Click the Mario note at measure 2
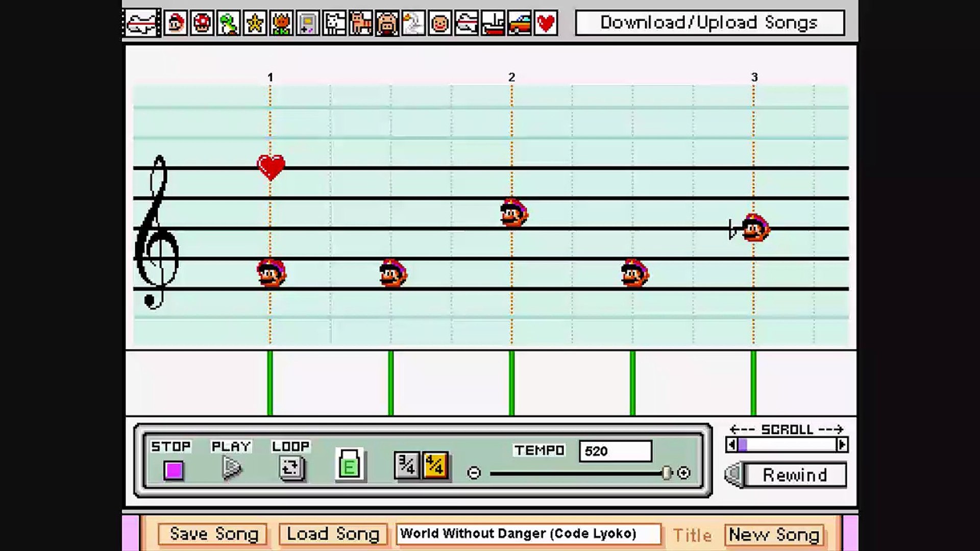Image resolution: width=980 pixels, height=551 pixels. (x=513, y=213)
